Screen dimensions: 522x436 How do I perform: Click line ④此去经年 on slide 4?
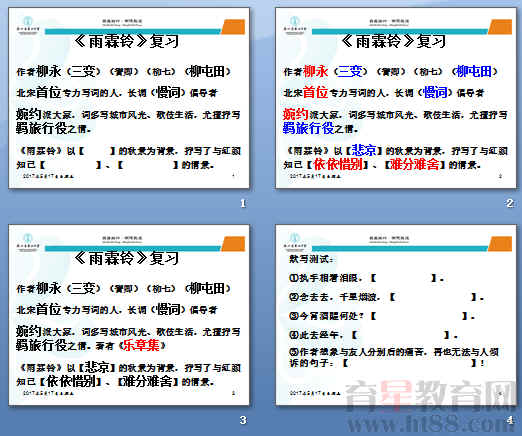[x=373, y=335]
